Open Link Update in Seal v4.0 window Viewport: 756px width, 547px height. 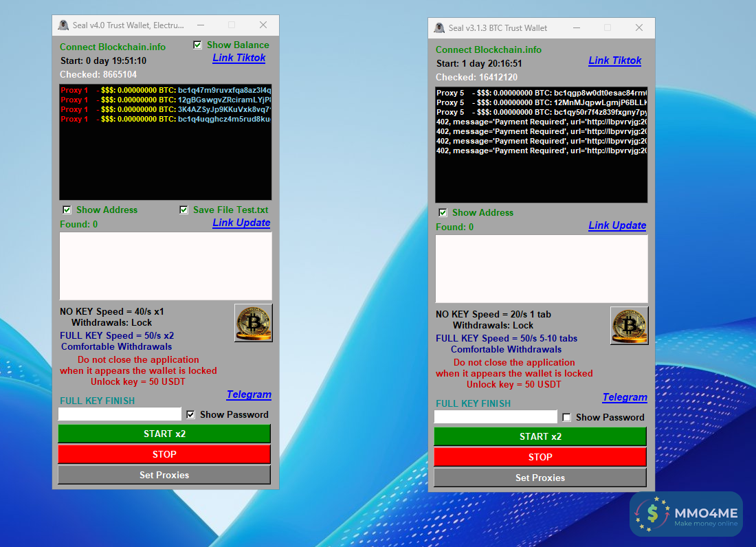[241, 223]
